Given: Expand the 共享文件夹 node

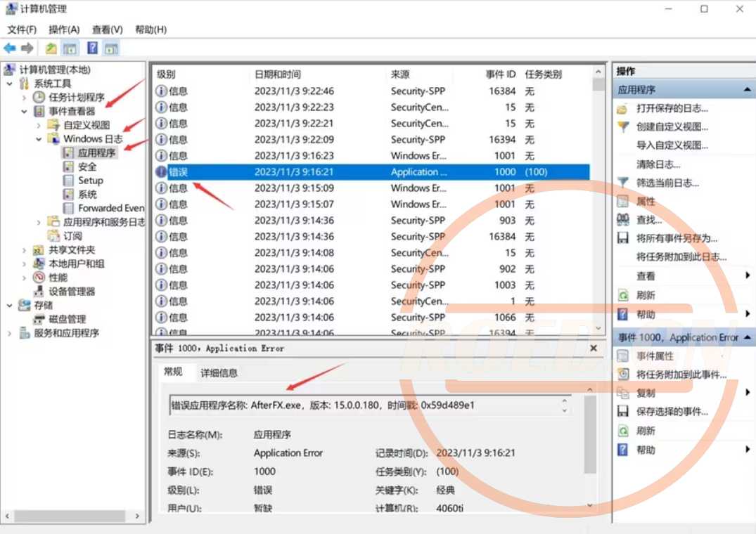Looking at the screenshot, I should [25, 250].
